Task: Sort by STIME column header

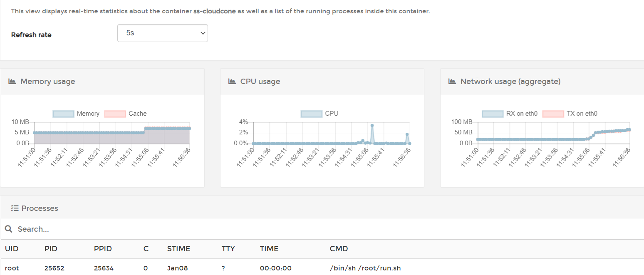Action: [178, 249]
